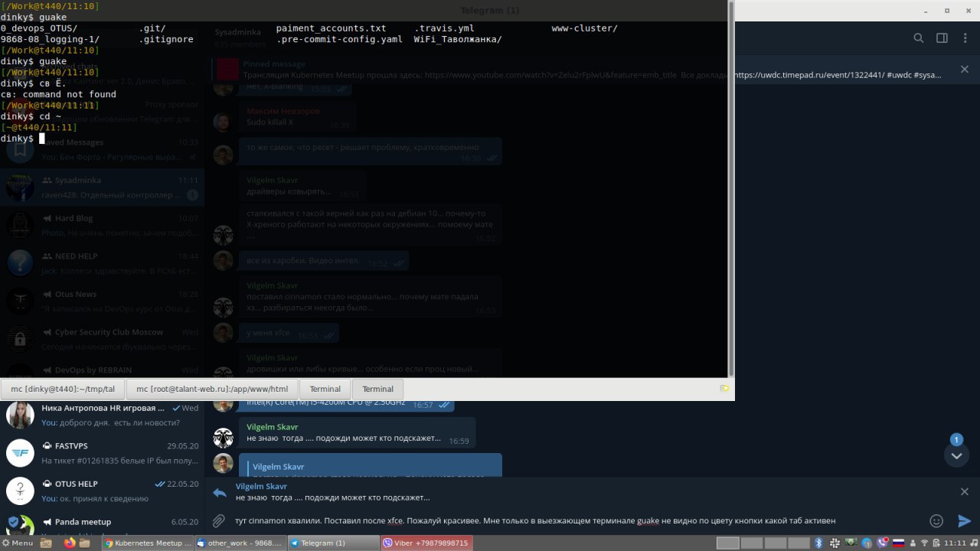980x551 pixels.
Task: Select the second workspace in switcher
Action: point(752,543)
